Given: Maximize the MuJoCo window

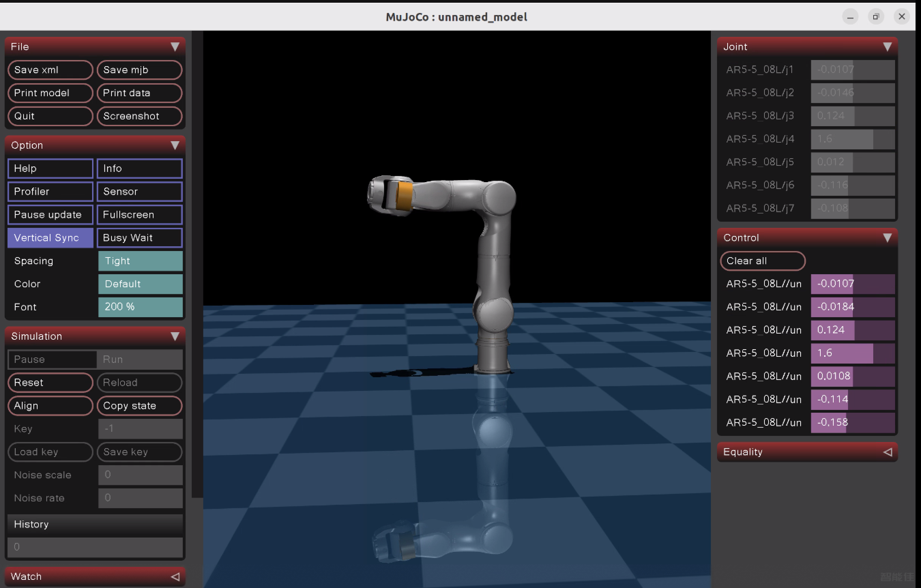Looking at the screenshot, I should (876, 16).
